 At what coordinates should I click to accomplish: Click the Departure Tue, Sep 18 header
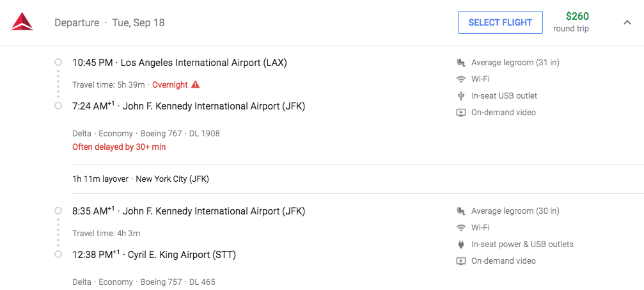click(x=109, y=22)
